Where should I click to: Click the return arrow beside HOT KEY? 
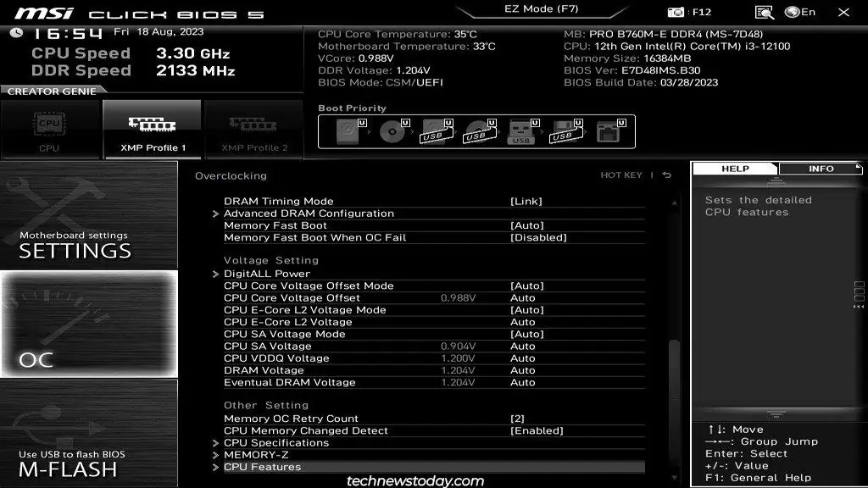pyautogui.click(x=666, y=175)
